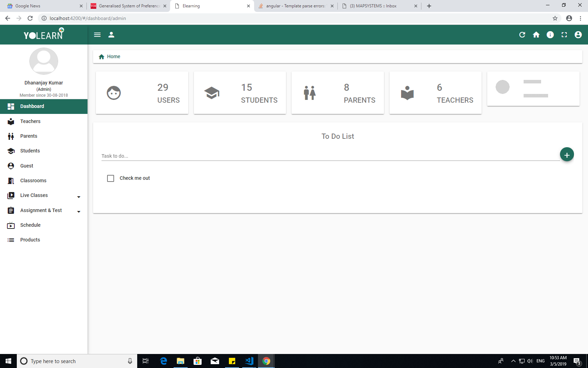Click the 'Task to do...' input field
This screenshot has height=368, width=588.
(330, 156)
